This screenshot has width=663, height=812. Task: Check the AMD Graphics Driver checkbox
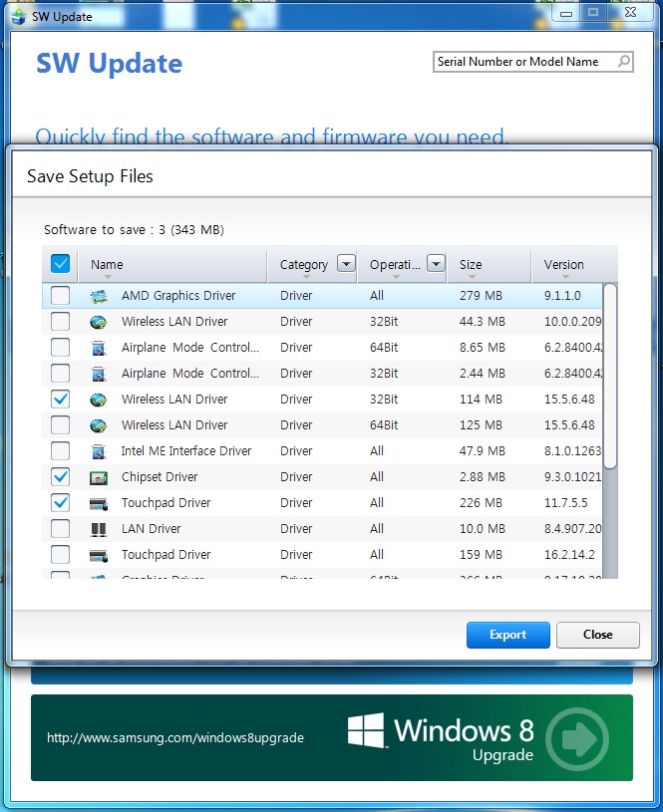point(60,296)
